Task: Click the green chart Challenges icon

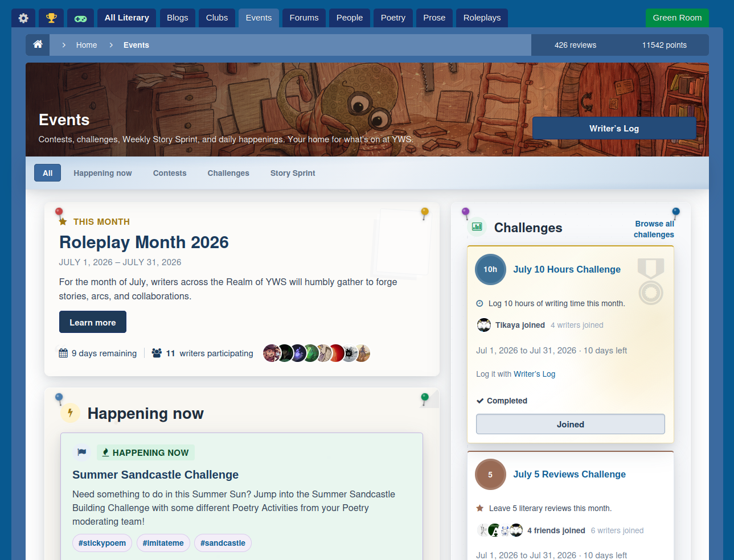Action: (x=477, y=227)
